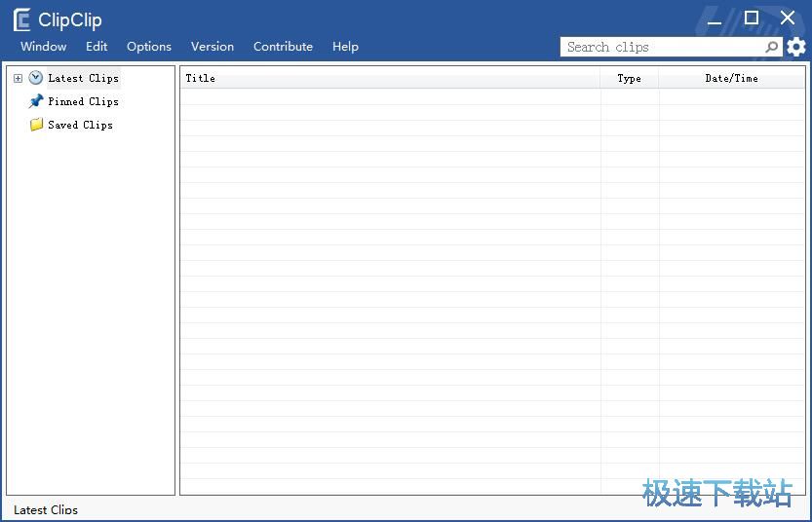Select Saved Clips in the tree
Image resolution: width=812 pixels, height=522 pixels.
[x=80, y=125]
